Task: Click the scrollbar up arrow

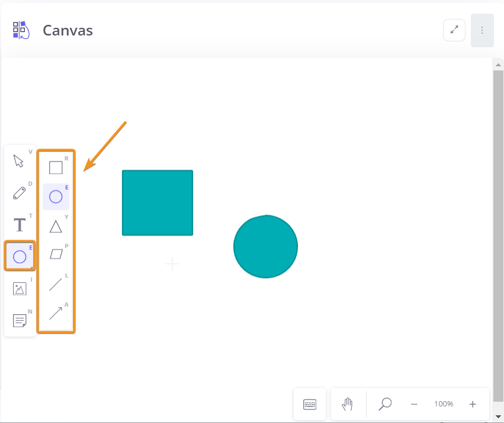Action: [x=498, y=65]
